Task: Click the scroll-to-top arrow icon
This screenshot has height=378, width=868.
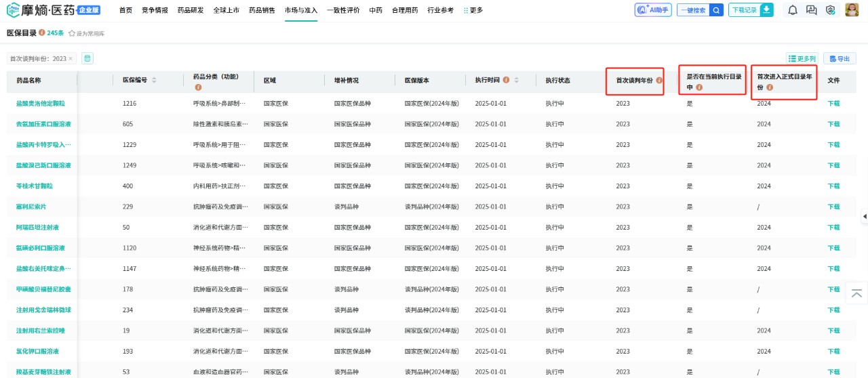Action: tap(856, 293)
